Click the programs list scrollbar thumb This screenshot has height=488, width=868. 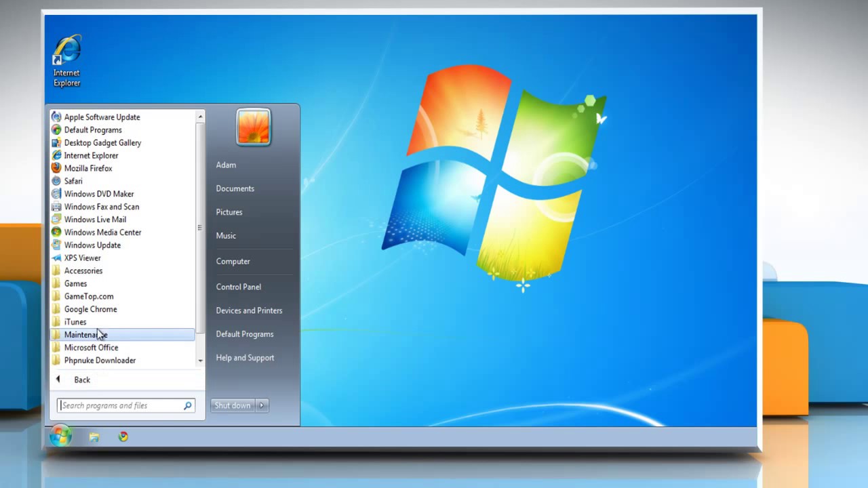coord(200,227)
